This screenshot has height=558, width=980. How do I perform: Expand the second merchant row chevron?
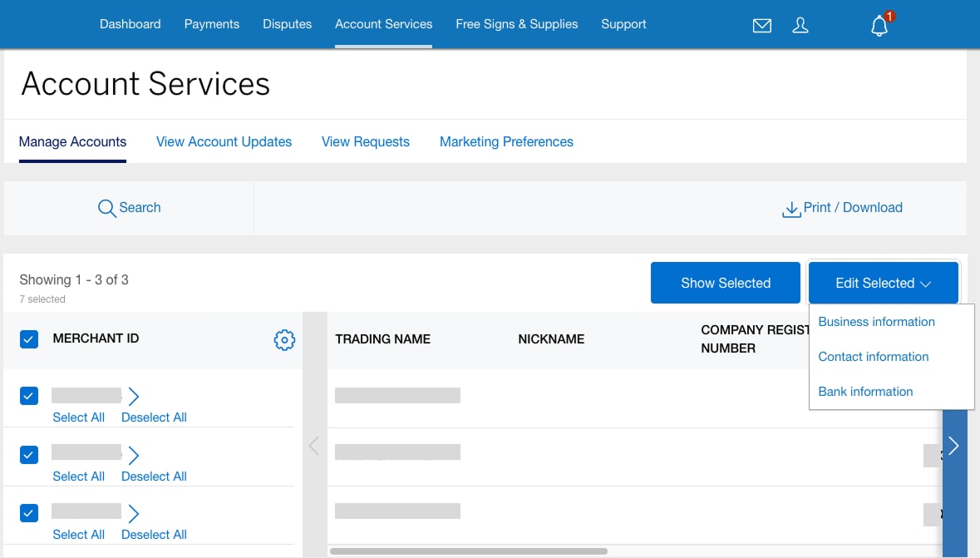[x=133, y=455]
